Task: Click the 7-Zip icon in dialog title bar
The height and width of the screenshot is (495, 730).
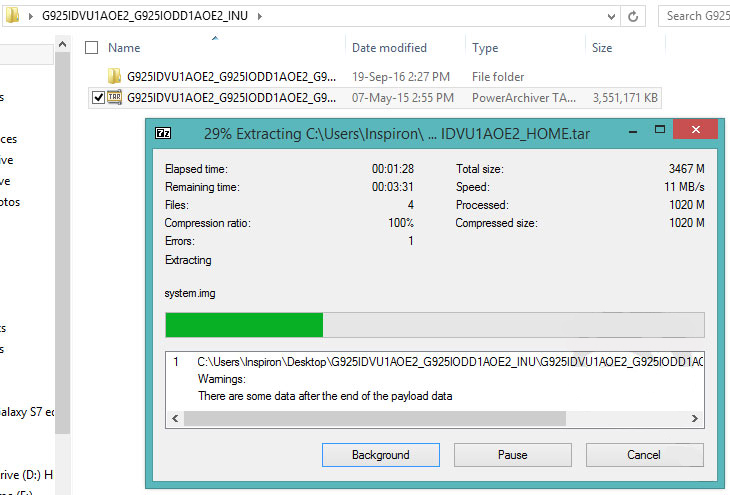Action: (x=163, y=133)
